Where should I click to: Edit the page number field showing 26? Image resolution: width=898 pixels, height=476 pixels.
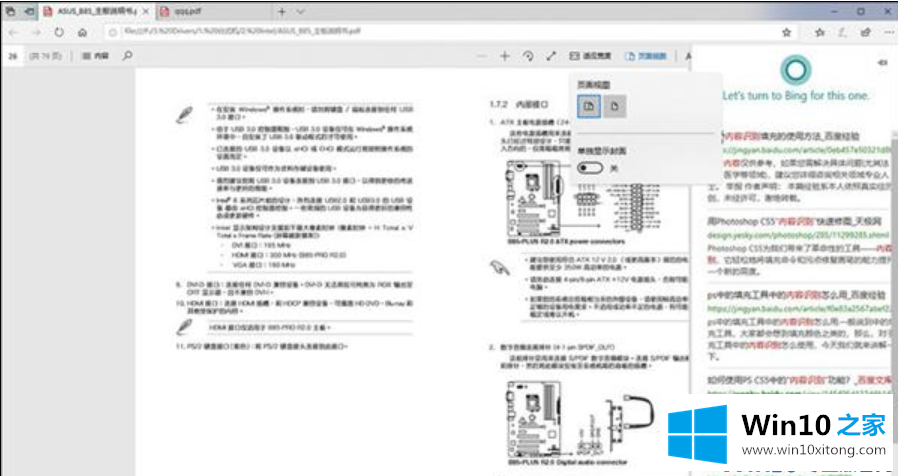[13, 56]
